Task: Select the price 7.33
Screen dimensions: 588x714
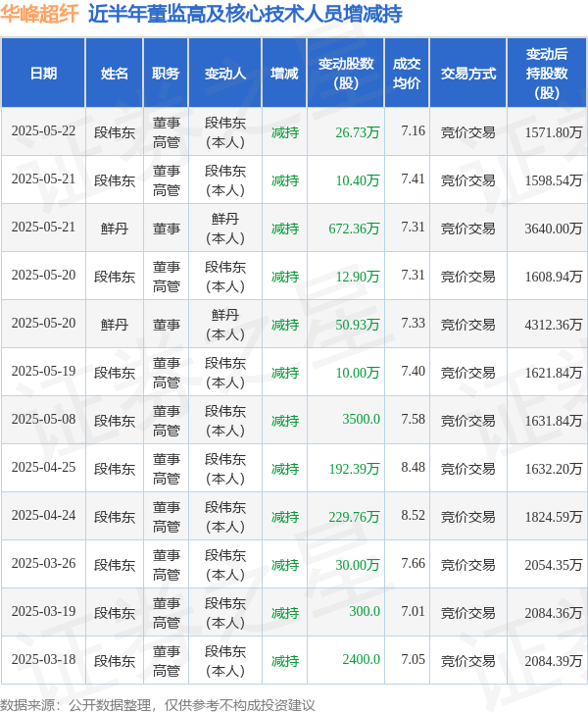Action: point(413,324)
